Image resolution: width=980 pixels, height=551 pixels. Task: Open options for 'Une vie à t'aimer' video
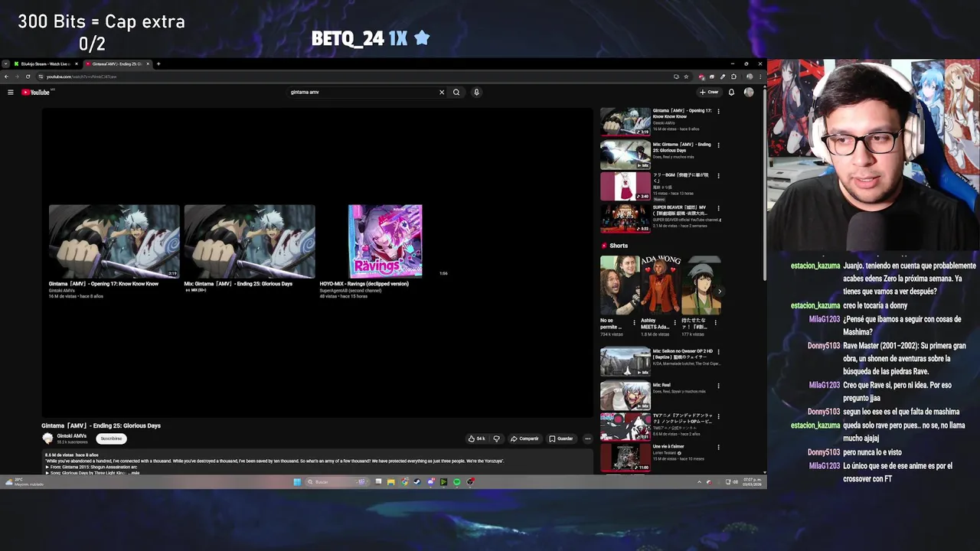click(x=718, y=447)
